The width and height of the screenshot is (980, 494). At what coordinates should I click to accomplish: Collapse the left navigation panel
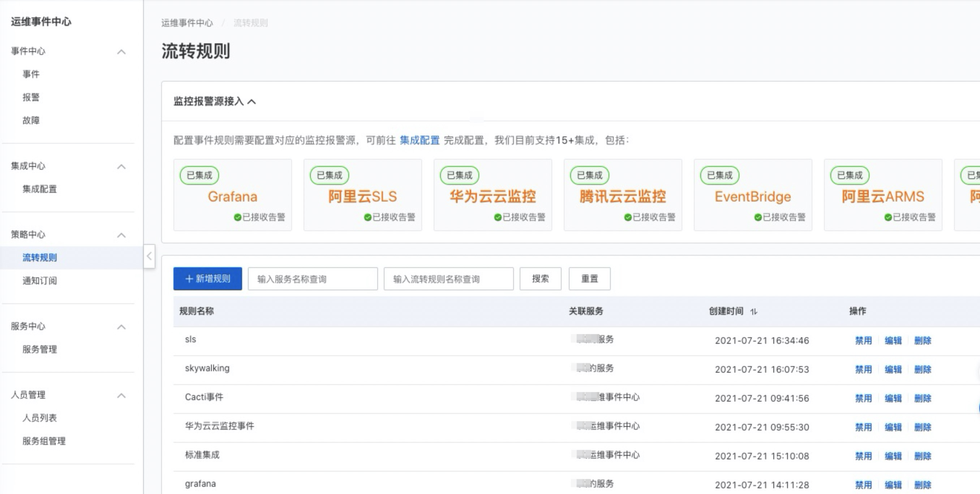(149, 257)
